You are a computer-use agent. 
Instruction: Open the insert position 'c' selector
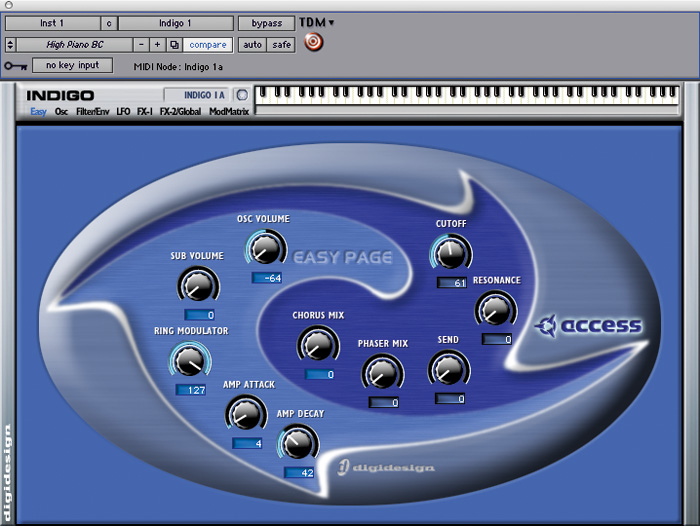tap(109, 23)
